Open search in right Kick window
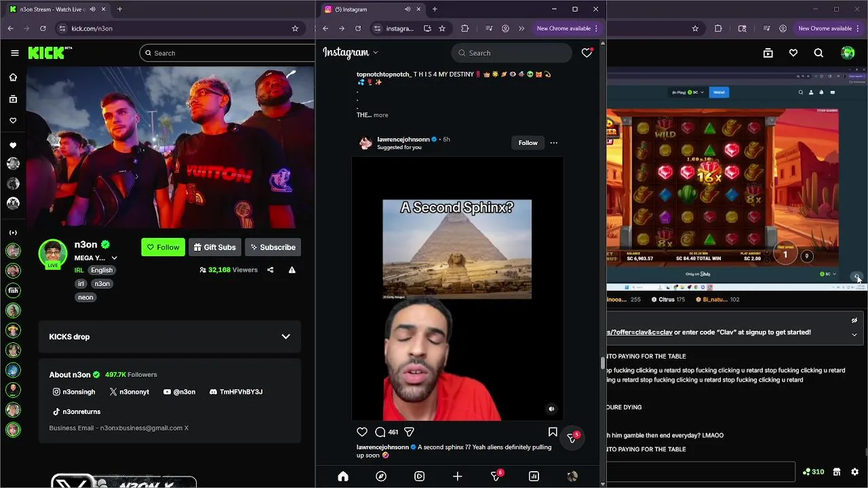Screen dimensions: 868x488 click(x=818, y=53)
